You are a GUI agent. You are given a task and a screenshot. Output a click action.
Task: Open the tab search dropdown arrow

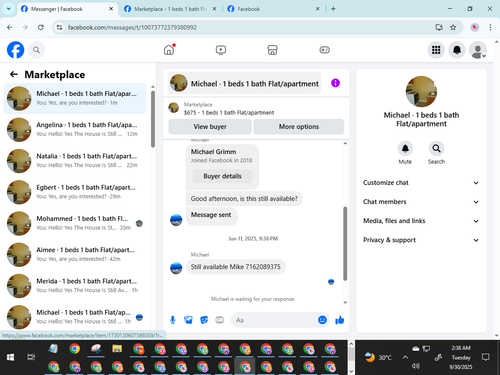[9, 9]
